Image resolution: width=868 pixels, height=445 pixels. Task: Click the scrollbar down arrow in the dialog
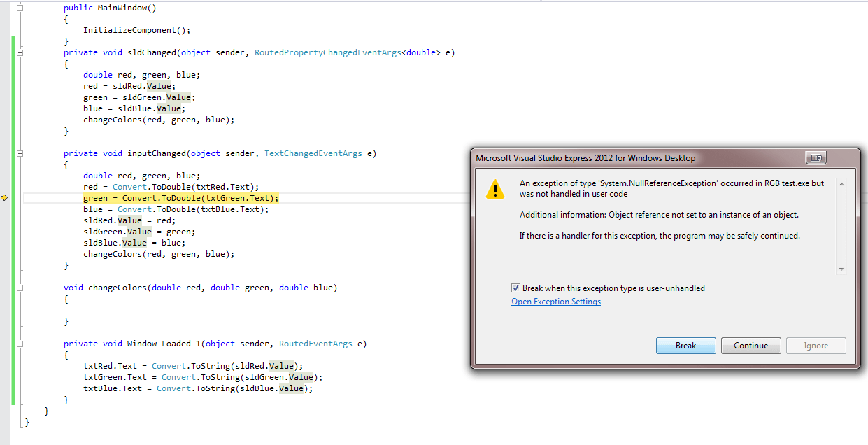[842, 268]
